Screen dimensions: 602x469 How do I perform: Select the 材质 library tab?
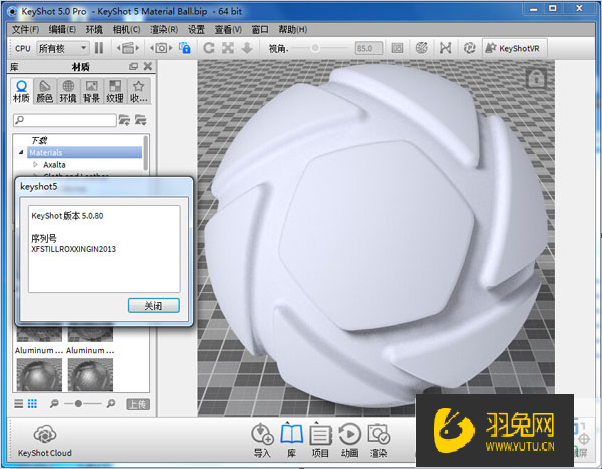[21, 91]
